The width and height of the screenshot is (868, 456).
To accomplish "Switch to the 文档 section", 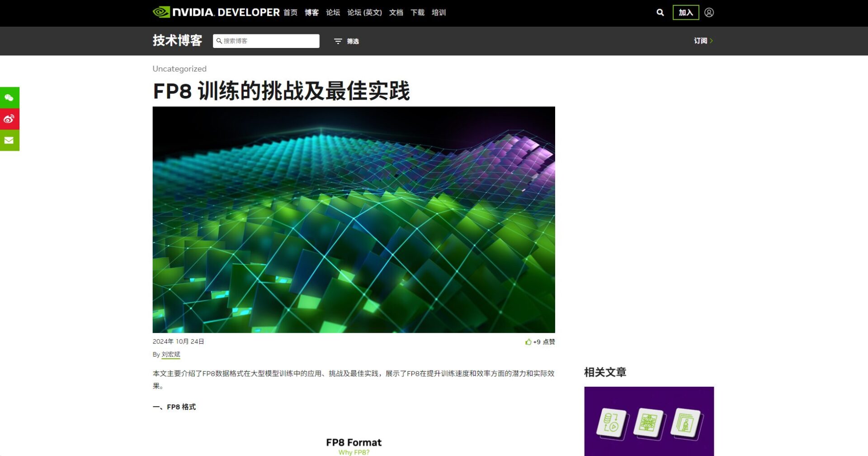I will [x=396, y=13].
